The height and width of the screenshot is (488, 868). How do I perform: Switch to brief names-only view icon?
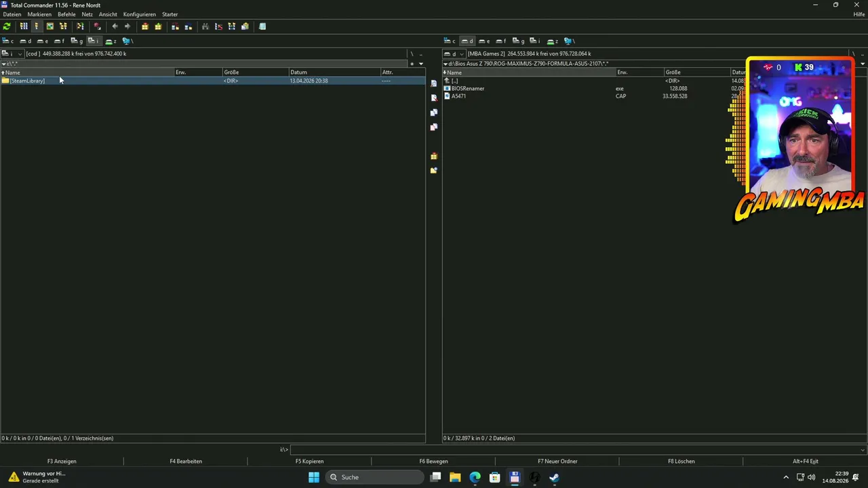point(24,26)
